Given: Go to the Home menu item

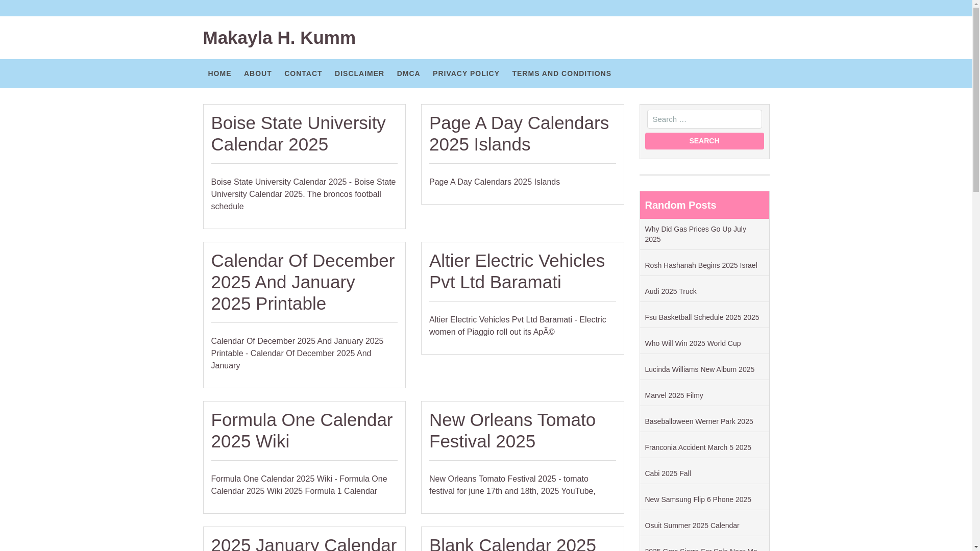Looking at the screenshot, I should pyautogui.click(x=219, y=73).
